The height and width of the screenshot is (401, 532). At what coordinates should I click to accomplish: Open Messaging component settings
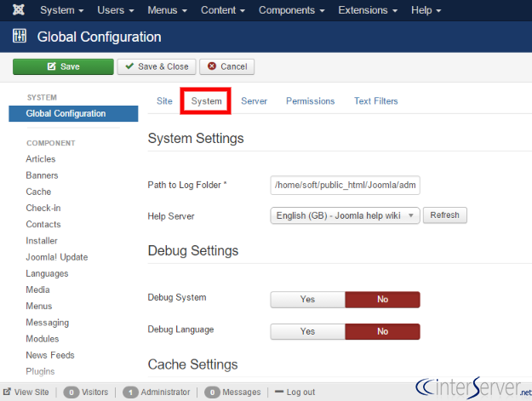(x=48, y=323)
